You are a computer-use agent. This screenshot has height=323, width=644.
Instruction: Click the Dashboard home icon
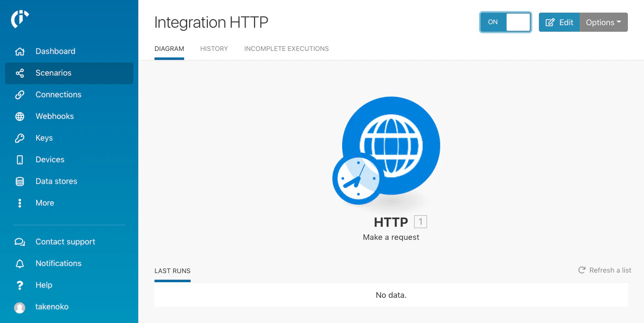[x=20, y=51]
